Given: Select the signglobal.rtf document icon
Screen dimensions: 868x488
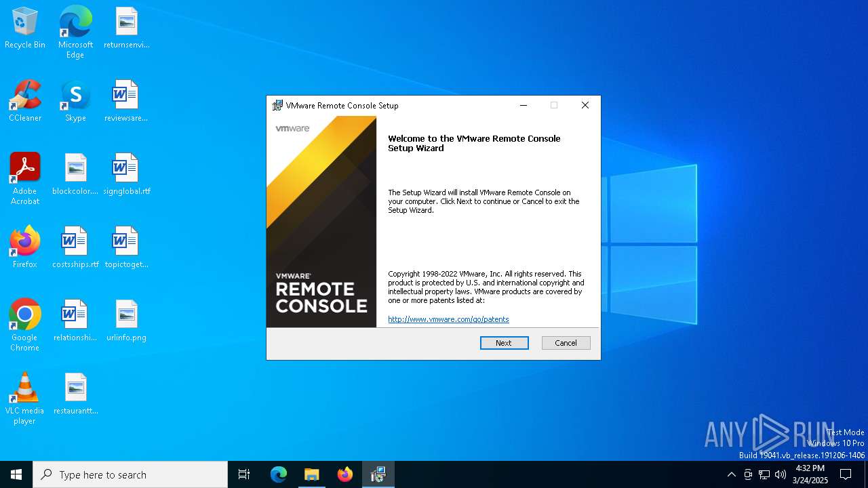Looking at the screenshot, I should click(126, 175).
